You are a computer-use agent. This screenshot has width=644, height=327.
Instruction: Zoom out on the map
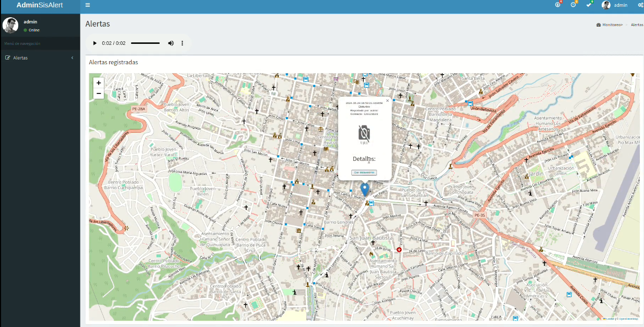click(x=99, y=94)
